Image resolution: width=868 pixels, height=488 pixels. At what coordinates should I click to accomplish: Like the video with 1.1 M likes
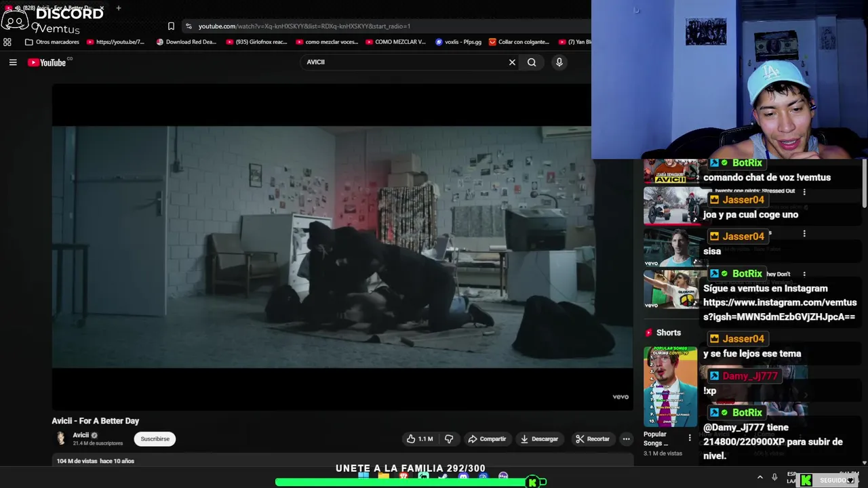419,439
